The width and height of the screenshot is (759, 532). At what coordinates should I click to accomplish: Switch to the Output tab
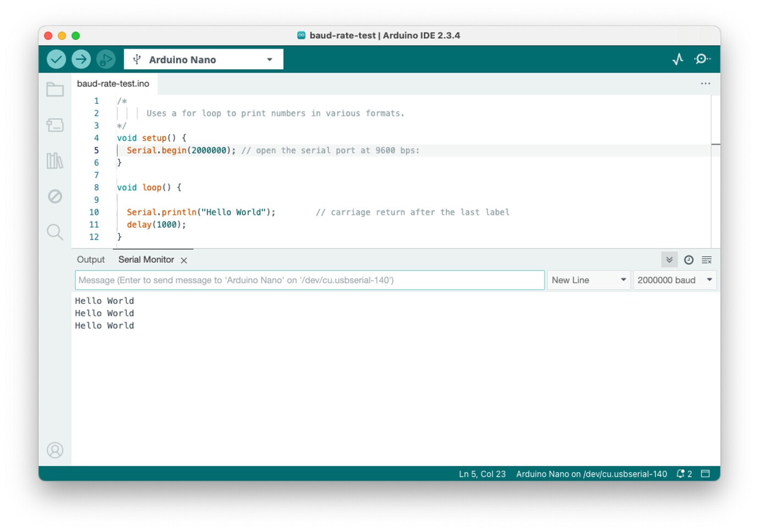click(x=91, y=259)
